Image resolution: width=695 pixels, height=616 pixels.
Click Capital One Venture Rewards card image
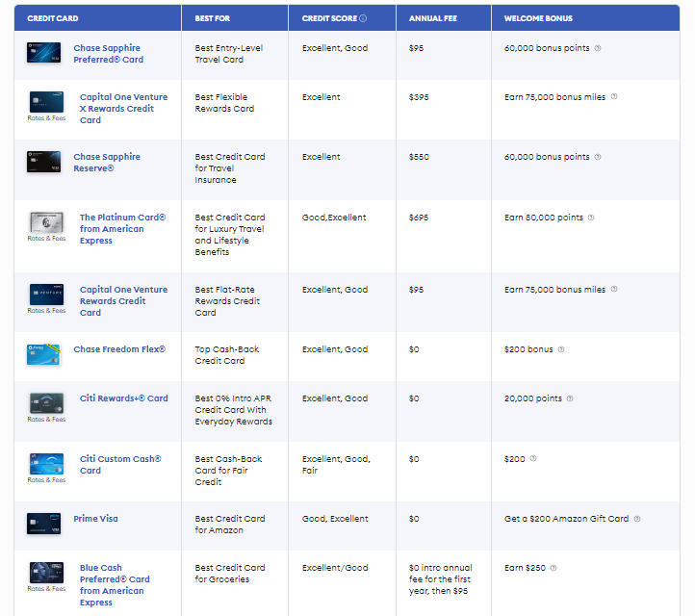[46, 295]
